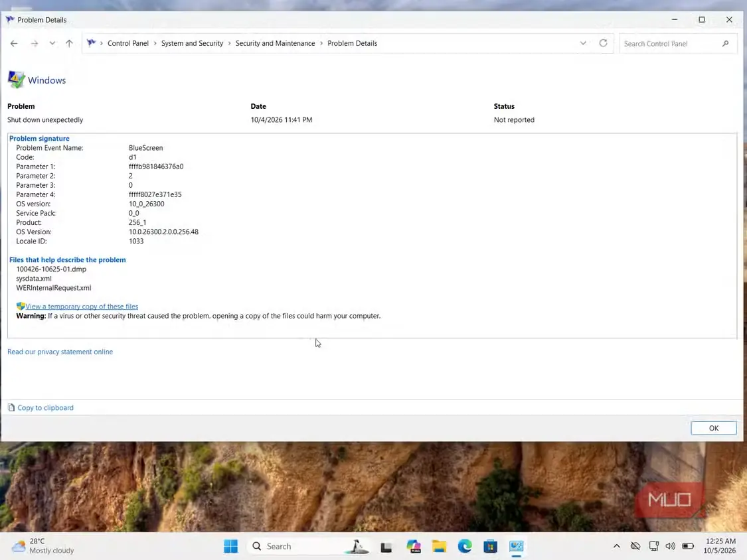This screenshot has height=560, width=747.
Task: Select the 100426-10625-01.dmp file name
Action: tap(51, 269)
